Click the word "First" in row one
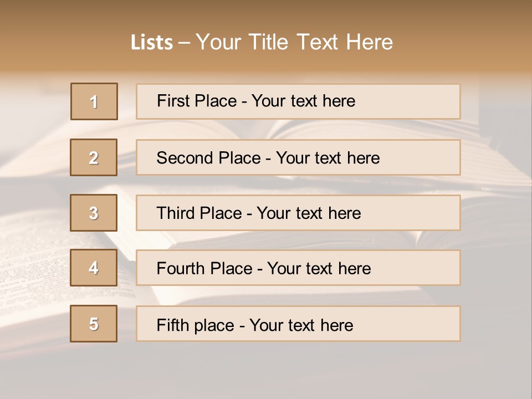 point(174,101)
